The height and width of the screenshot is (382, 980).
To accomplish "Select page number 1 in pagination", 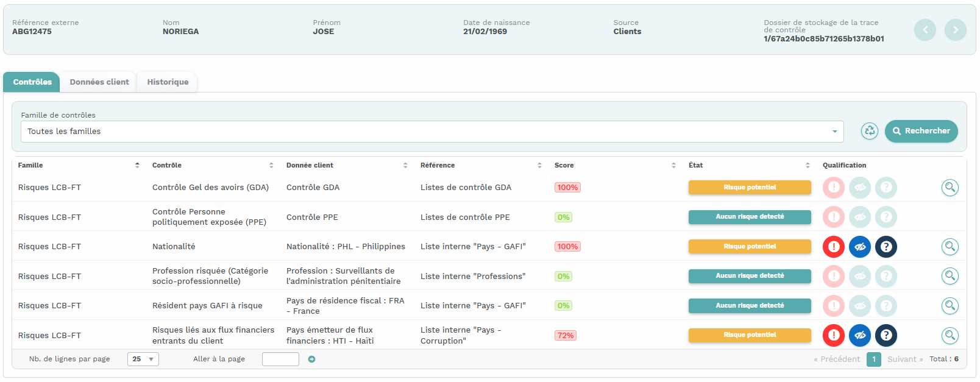I will (874, 359).
